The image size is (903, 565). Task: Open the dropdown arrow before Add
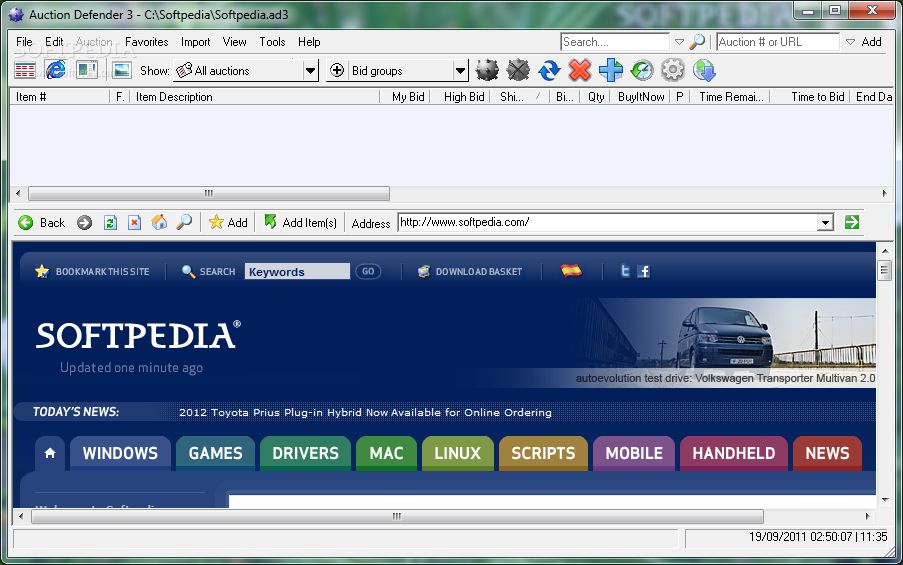[850, 42]
